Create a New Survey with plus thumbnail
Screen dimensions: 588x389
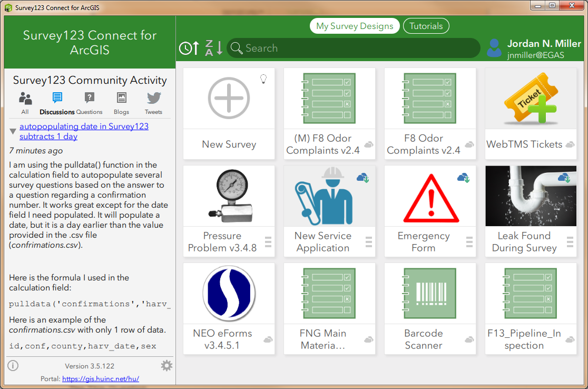[x=229, y=98]
